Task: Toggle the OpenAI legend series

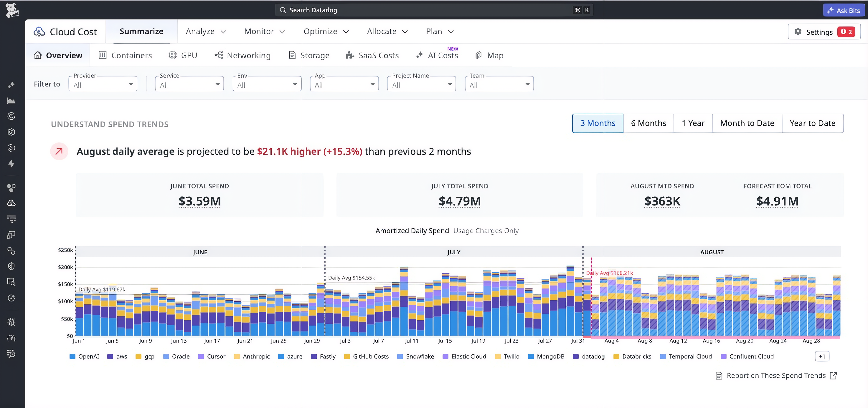Action: tap(84, 356)
